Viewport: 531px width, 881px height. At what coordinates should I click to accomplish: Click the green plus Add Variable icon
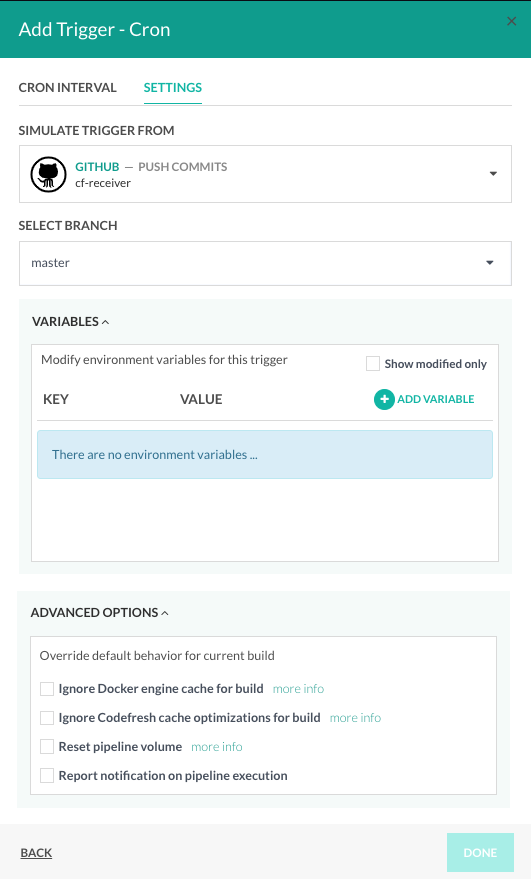(x=384, y=399)
